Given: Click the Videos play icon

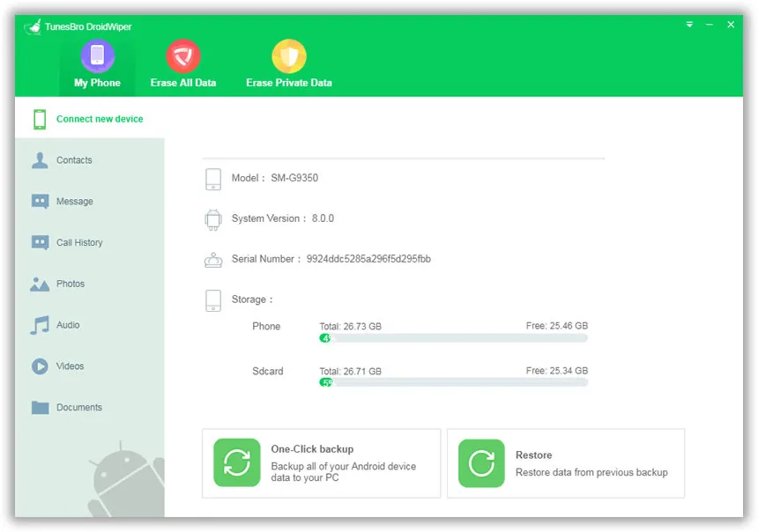Looking at the screenshot, I should 40,366.
